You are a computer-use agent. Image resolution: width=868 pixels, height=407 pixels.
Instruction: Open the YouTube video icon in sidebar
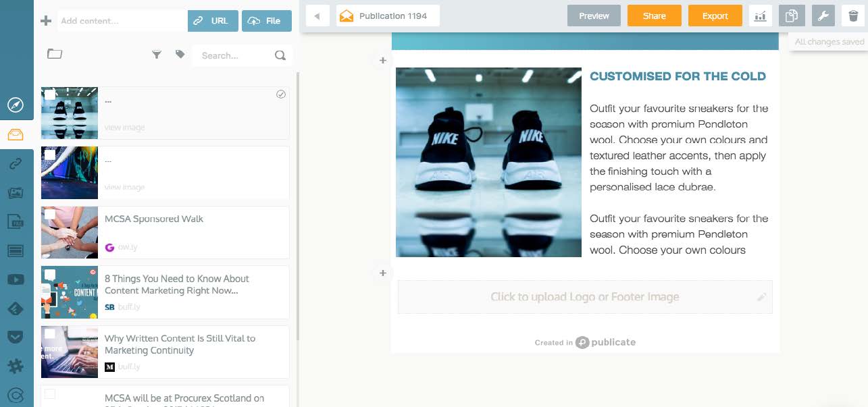coord(16,280)
